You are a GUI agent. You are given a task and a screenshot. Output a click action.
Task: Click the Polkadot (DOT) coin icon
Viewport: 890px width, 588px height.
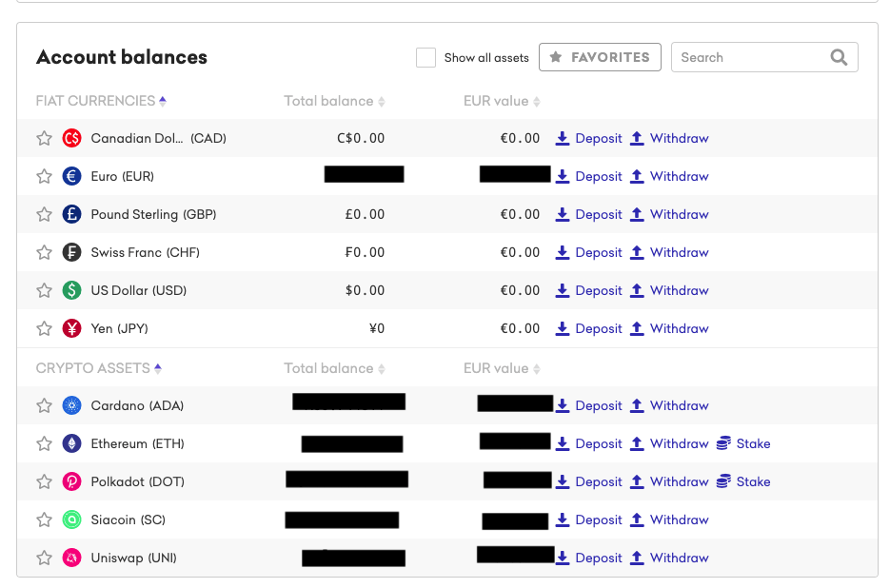pyautogui.click(x=72, y=481)
